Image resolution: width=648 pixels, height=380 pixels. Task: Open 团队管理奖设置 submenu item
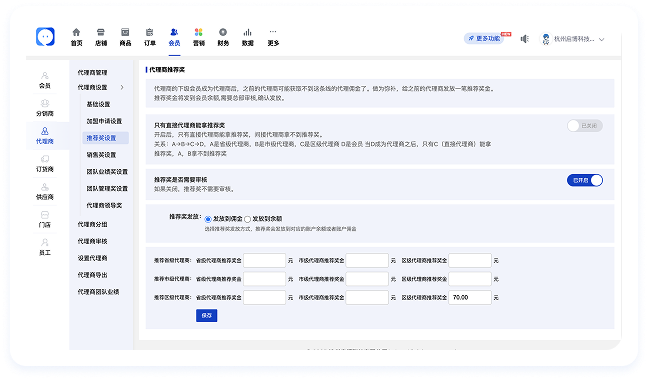(x=107, y=188)
